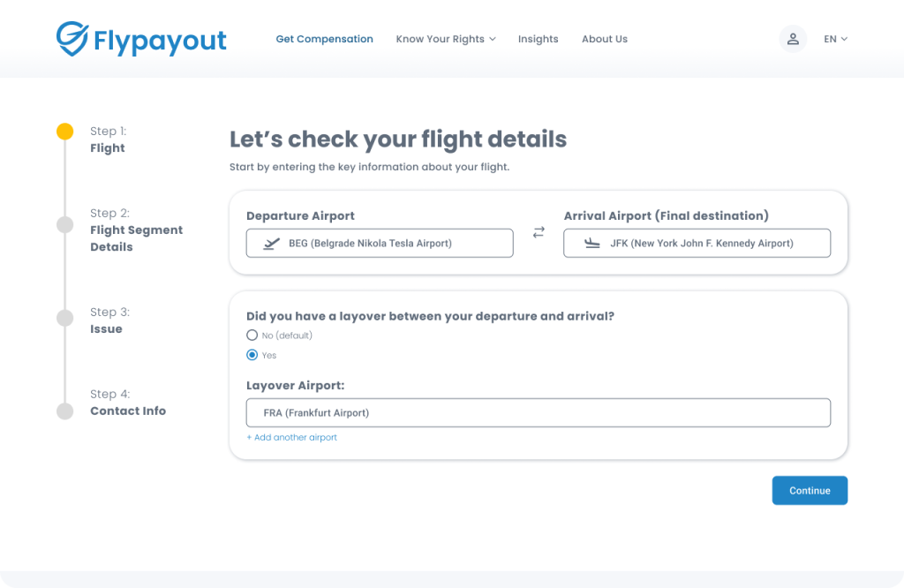Click the Step 3 Issue progress circle
The height and width of the screenshot is (588, 904).
64,318
